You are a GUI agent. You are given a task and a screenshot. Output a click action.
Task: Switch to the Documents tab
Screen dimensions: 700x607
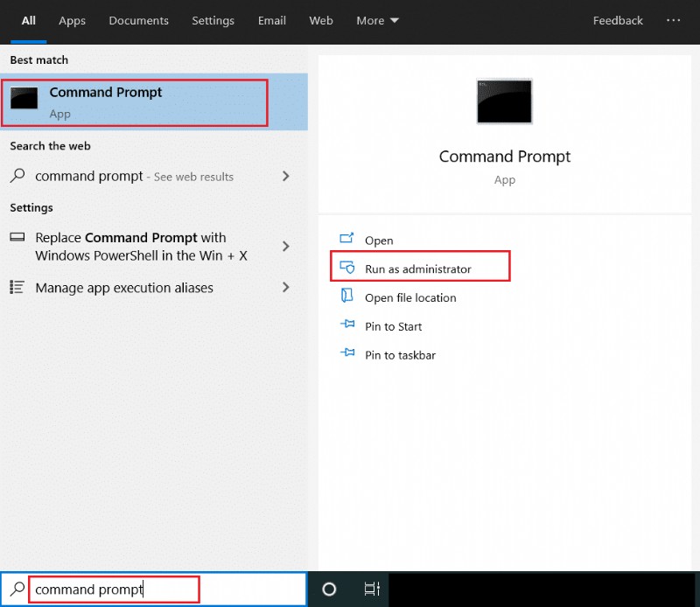pos(138,20)
